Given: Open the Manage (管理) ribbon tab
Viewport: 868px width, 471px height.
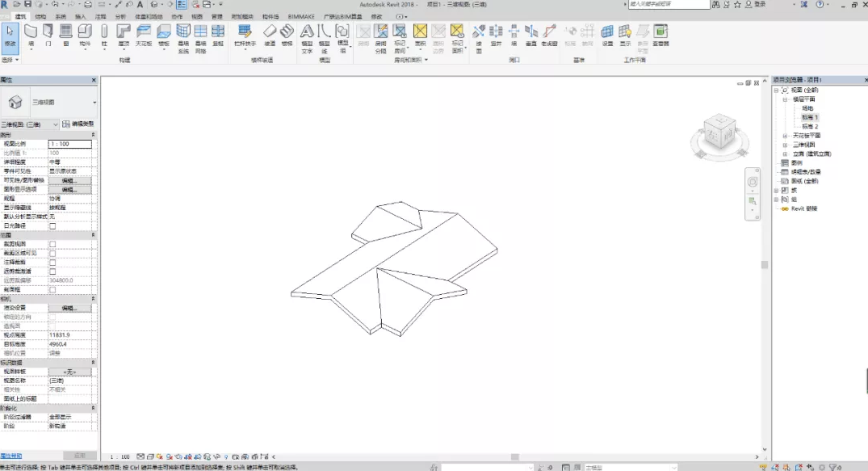Looking at the screenshot, I should 216,17.
